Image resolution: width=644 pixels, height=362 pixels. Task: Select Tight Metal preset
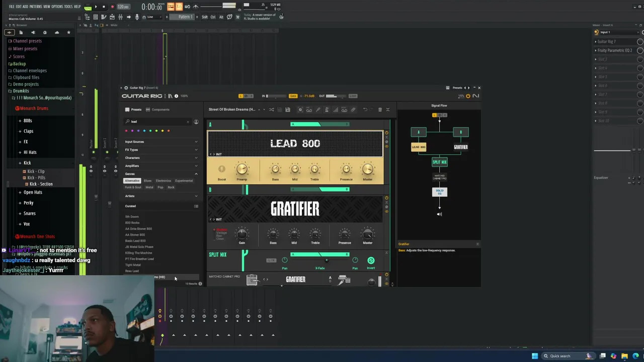point(133,265)
